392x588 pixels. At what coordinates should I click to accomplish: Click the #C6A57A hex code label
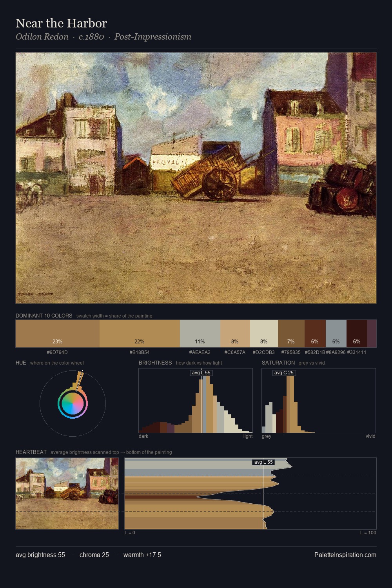click(x=235, y=352)
